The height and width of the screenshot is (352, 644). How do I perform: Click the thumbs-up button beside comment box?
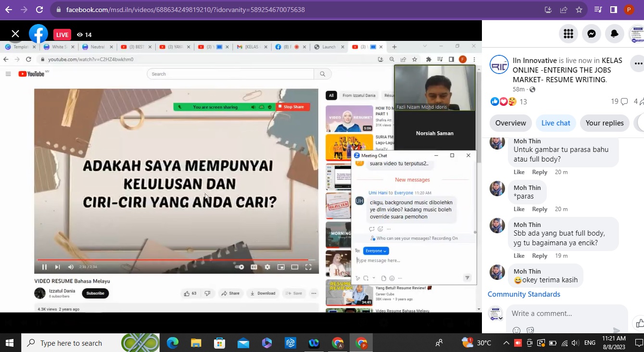click(x=639, y=323)
